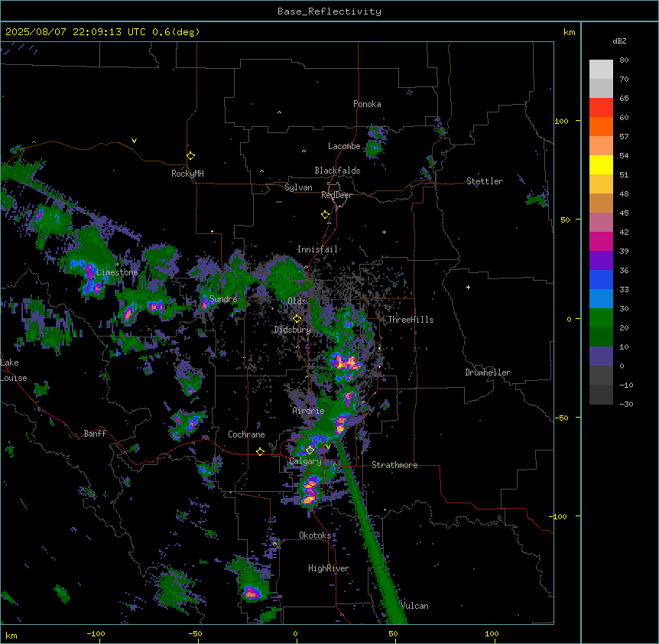The height and width of the screenshot is (644, 659).
Task: Click the yellow diamond marker over Calgary
Action: (x=310, y=450)
